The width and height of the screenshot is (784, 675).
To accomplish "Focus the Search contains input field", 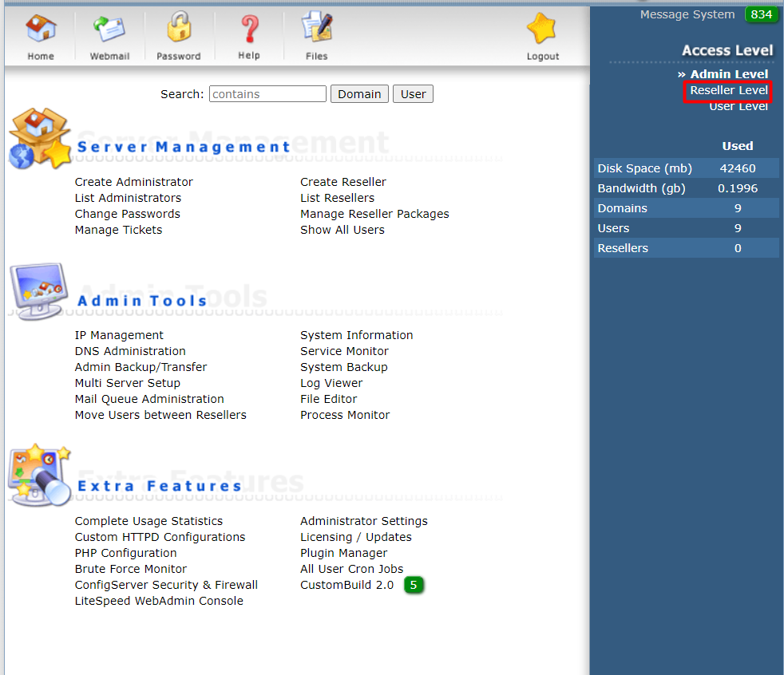I will click(x=267, y=94).
